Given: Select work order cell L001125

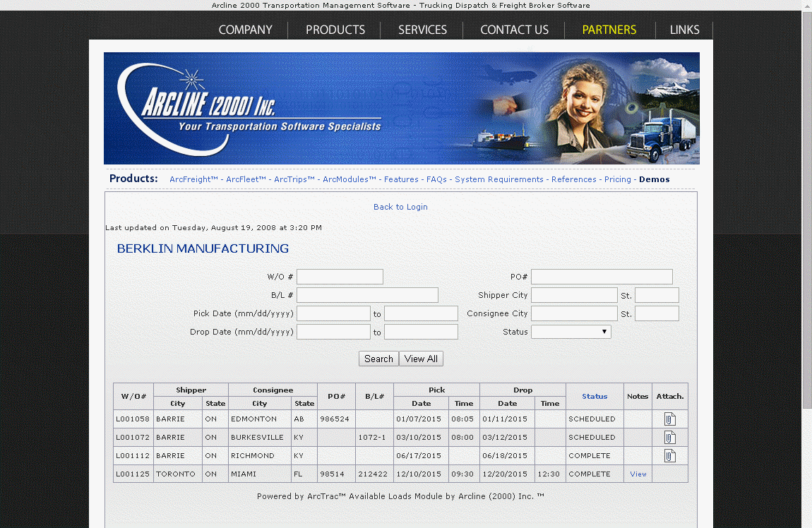Looking at the screenshot, I should click(x=133, y=474).
